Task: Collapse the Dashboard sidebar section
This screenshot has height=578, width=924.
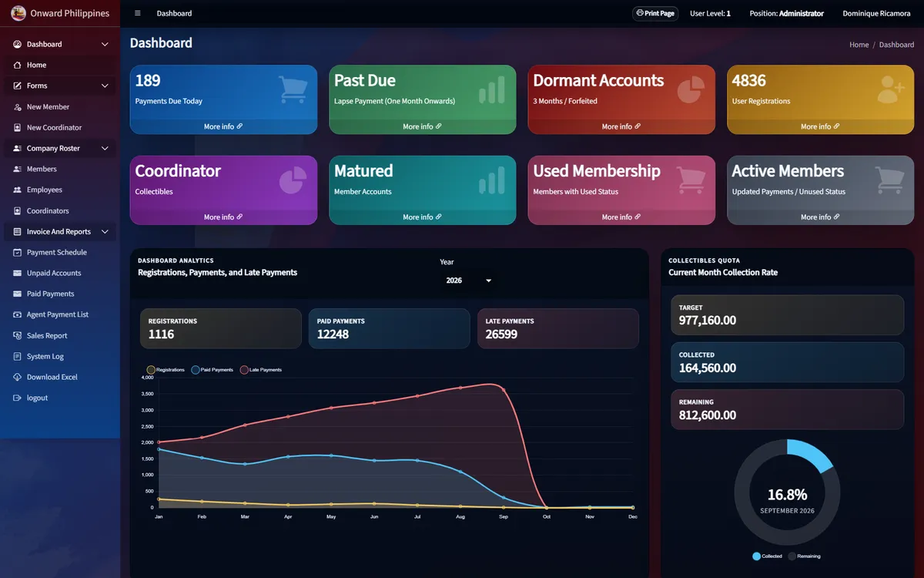Action: (105, 44)
